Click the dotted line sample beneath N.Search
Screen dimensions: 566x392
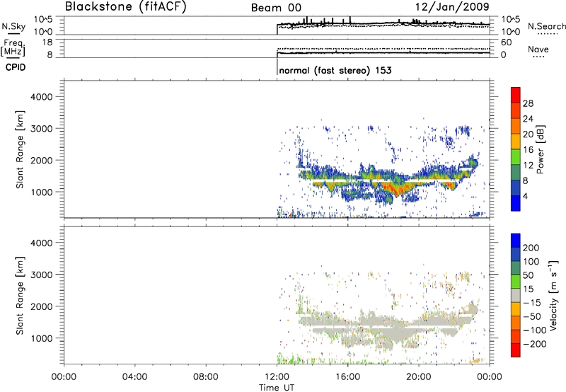click(547, 34)
